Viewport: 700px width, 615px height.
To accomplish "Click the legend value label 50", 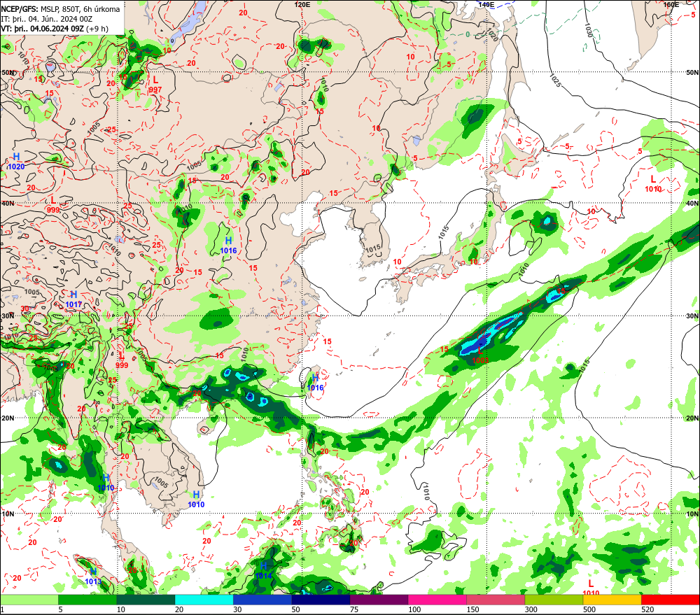I will (x=296, y=609).
